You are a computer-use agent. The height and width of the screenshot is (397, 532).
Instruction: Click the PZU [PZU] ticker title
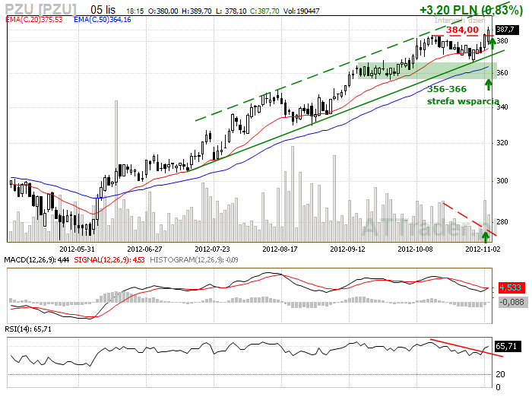click(x=41, y=10)
